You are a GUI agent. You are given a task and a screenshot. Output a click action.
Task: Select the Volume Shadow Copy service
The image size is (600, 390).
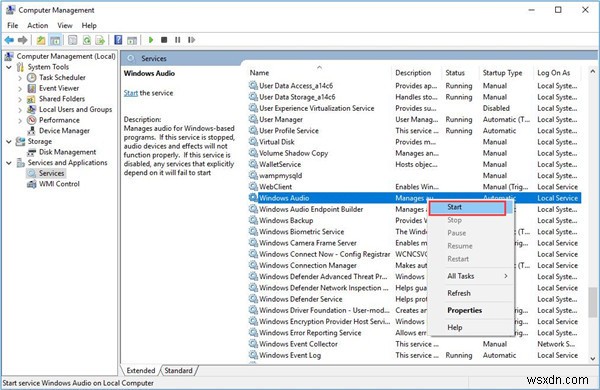(415, 153)
